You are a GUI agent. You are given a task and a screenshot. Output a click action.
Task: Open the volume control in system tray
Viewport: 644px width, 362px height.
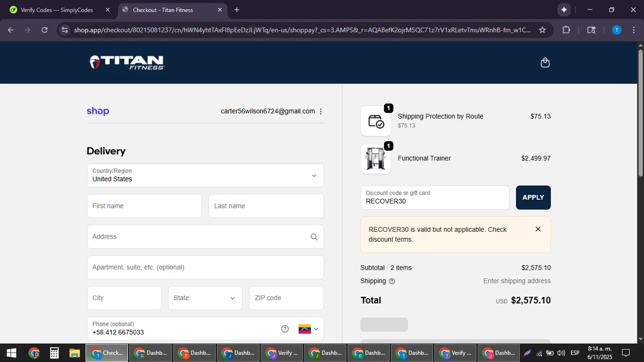point(561,353)
